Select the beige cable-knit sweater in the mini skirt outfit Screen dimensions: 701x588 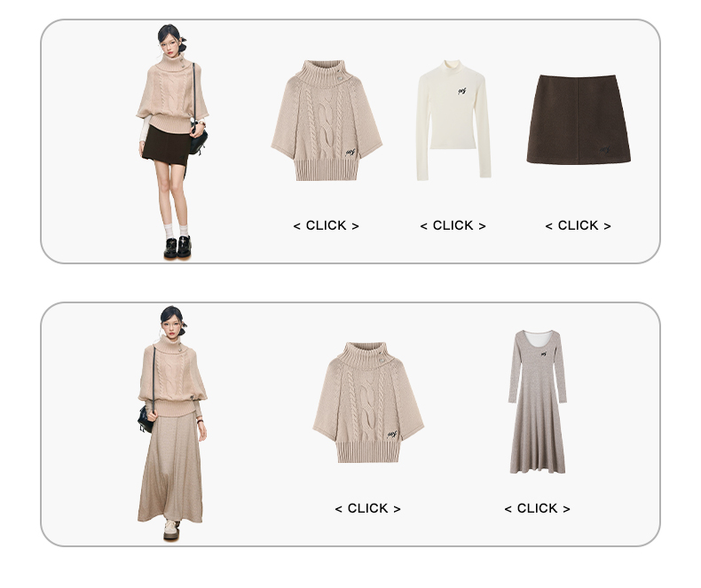click(327, 121)
